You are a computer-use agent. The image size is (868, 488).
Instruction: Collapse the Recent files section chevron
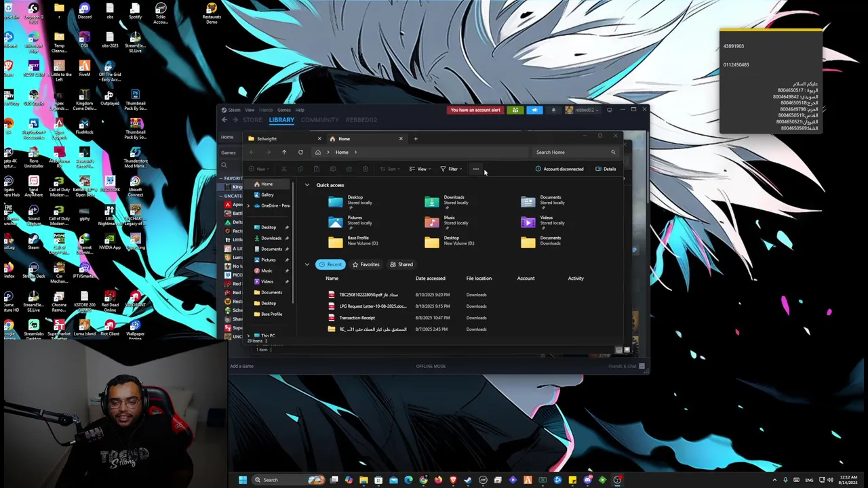coord(307,264)
